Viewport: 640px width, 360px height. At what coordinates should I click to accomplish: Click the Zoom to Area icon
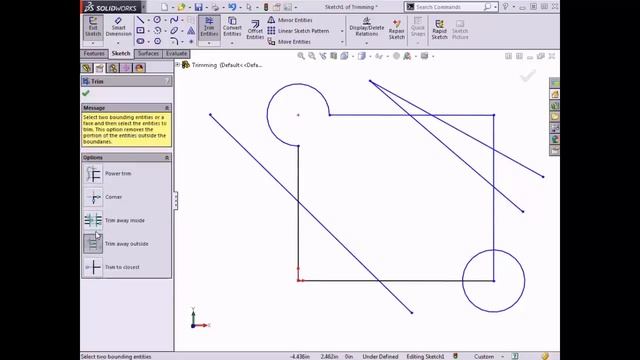point(312,56)
